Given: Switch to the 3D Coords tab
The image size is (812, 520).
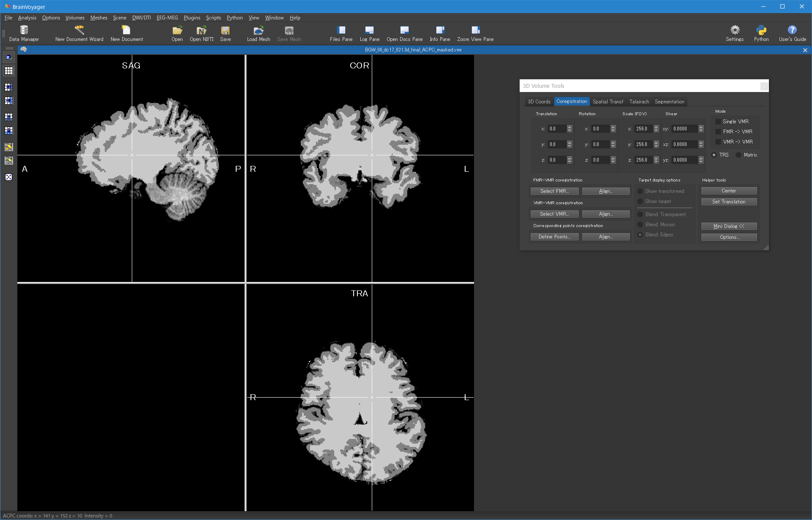Looking at the screenshot, I should coord(539,102).
